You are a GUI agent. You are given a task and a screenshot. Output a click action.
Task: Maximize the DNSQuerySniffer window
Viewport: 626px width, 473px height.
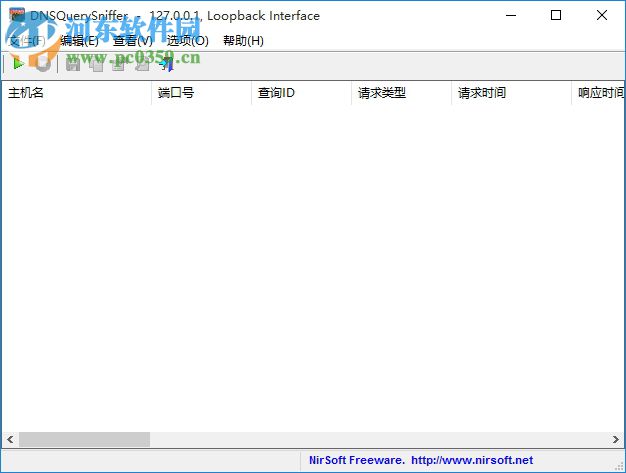556,16
